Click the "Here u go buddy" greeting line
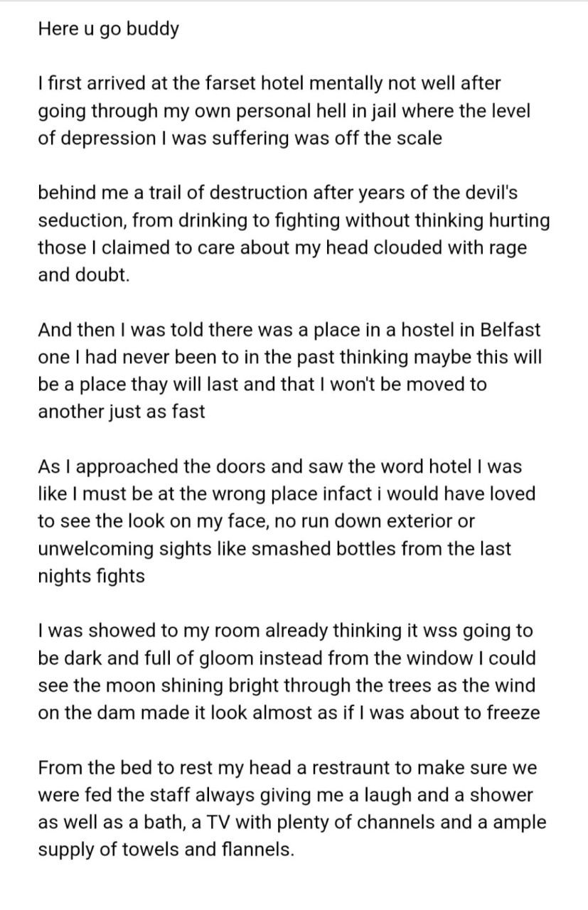Image resolution: width=588 pixels, height=910 pixels. point(108,31)
